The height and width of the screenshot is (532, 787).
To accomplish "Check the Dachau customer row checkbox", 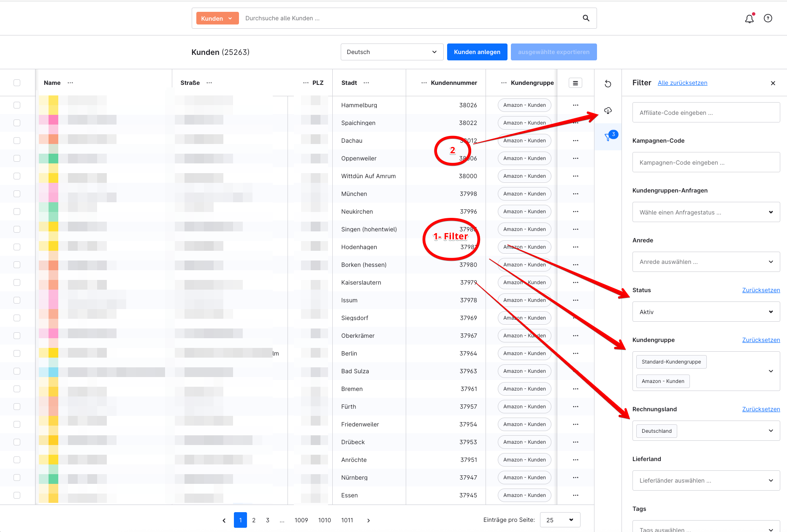I will click(17, 141).
